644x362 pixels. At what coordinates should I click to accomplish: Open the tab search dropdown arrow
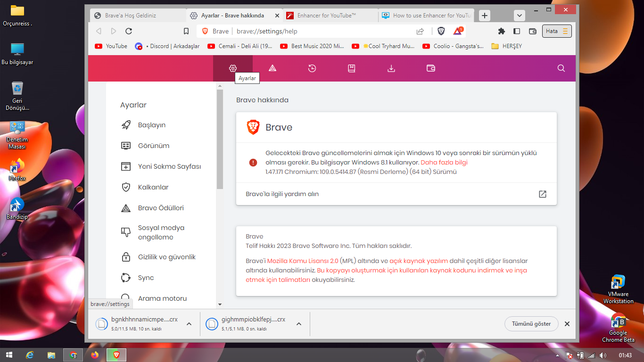click(520, 16)
